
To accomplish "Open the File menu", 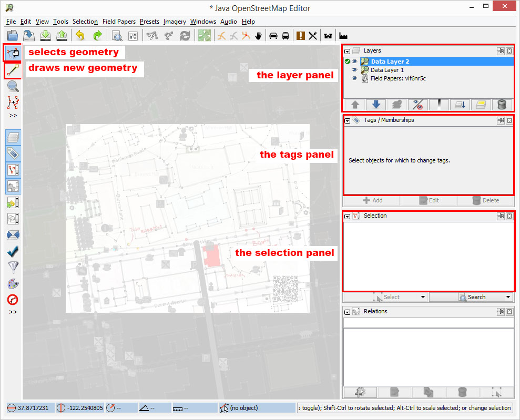I will [11, 22].
